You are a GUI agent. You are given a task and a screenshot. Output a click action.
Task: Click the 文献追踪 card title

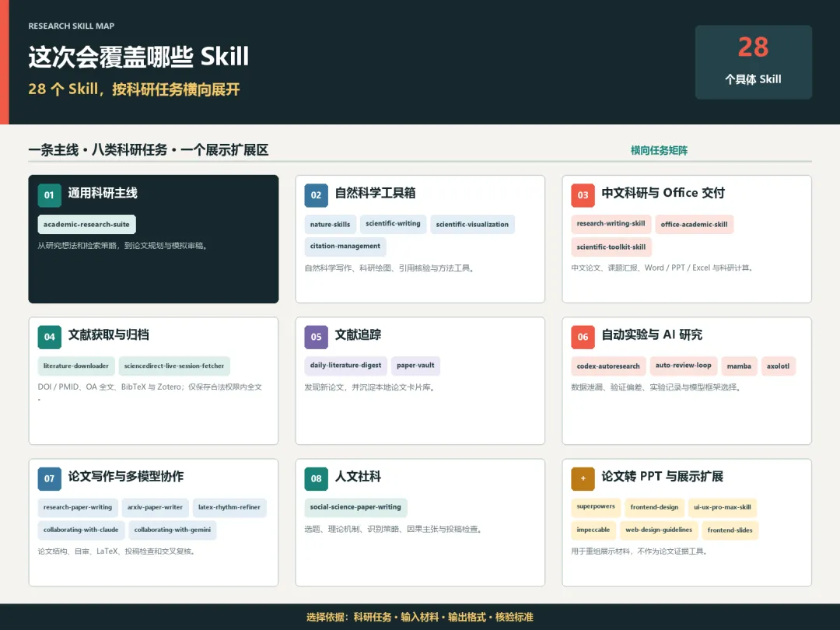(358, 334)
